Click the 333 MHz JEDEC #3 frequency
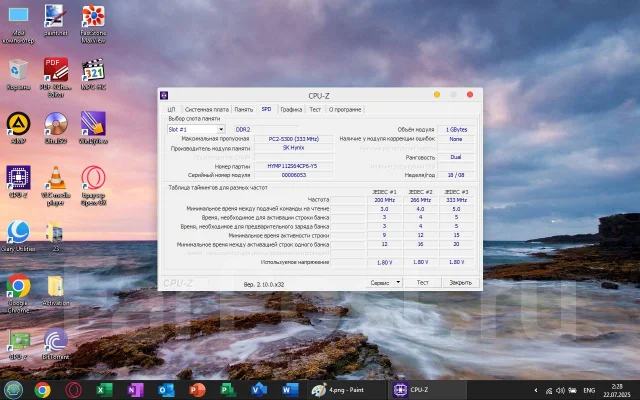Screen dimensions: 640x400 [x=456, y=200]
